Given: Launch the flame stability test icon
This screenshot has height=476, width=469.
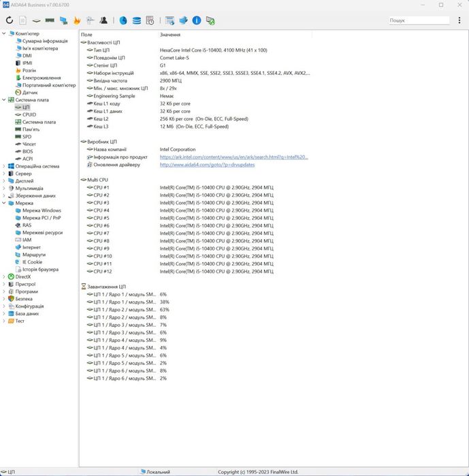Looking at the screenshot, I should click(x=77, y=20).
